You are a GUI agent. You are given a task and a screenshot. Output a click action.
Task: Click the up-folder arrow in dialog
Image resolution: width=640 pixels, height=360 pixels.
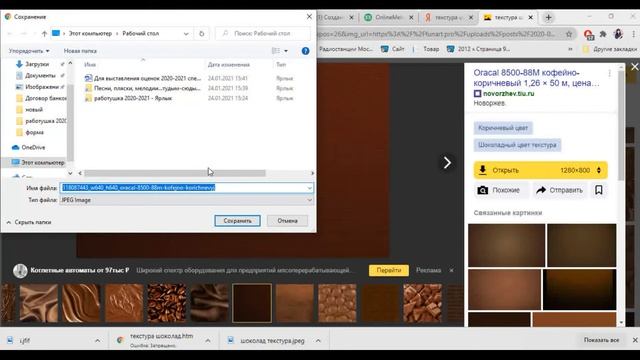(x=44, y=33)
